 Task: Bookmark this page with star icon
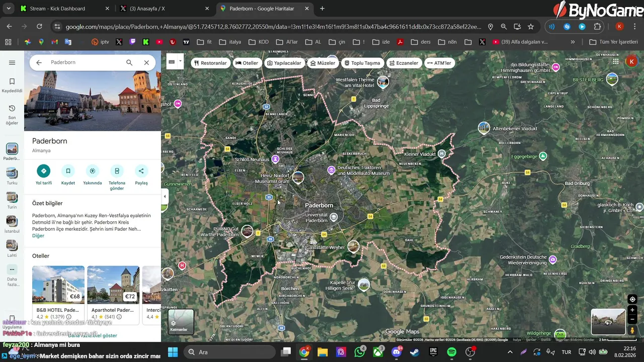point(530,27)
